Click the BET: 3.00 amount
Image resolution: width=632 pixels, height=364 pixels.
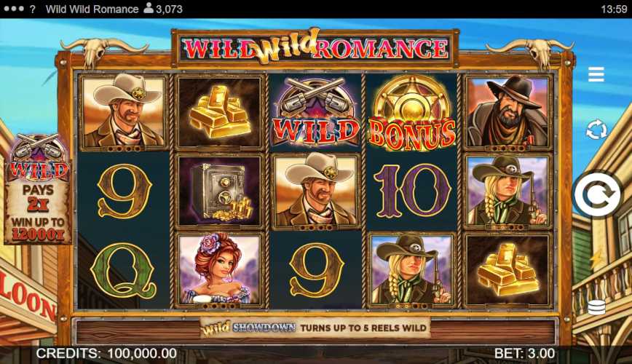tap(524, 354)
